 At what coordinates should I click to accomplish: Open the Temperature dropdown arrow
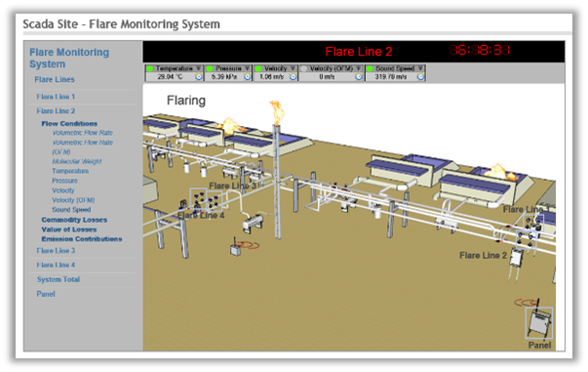coord(198,68)
